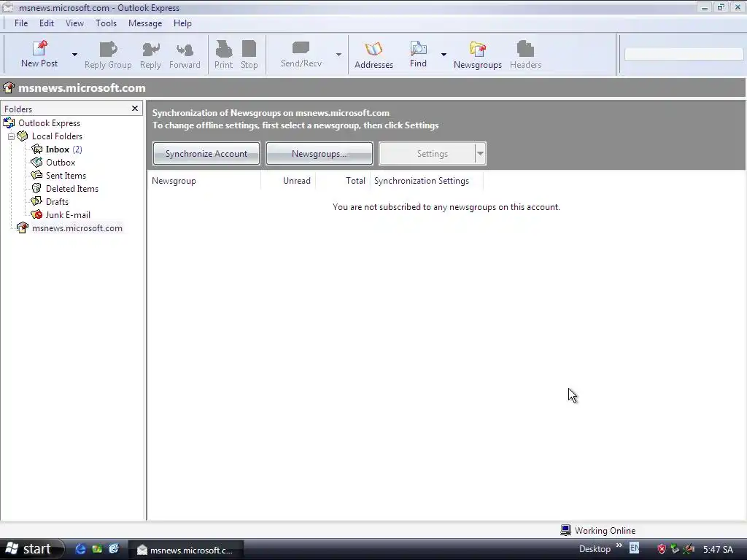The height and width of the screenshot is (560, 747).
Task: Expand the Desktop toolbar chevron
Action: click(x=619, y=545)
